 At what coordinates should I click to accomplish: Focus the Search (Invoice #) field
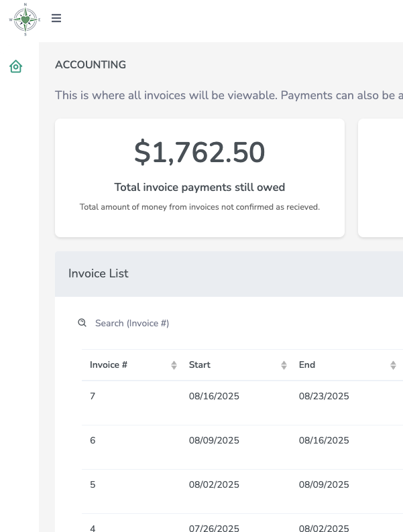click(201, 323)
